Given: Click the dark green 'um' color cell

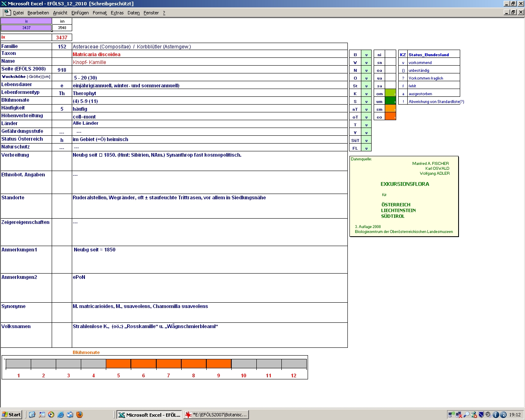Looking at the screenshot, I should click(390, 101).
